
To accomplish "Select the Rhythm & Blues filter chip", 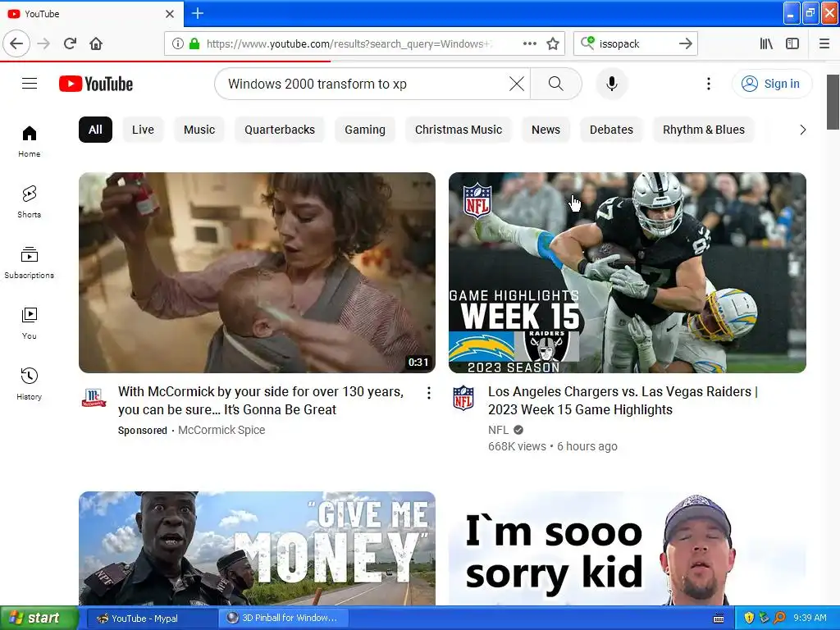I will [704, 130].
